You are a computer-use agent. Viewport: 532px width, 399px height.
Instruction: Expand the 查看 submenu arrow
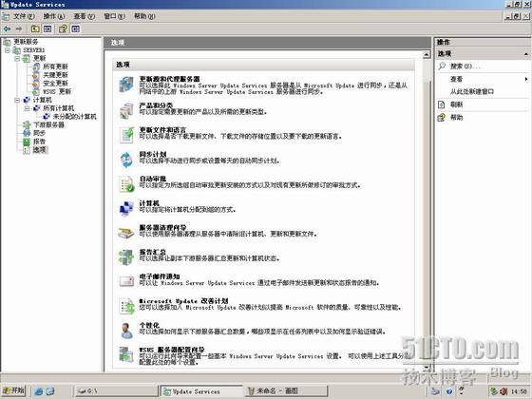pyautogui.click(x=526, y=79)
